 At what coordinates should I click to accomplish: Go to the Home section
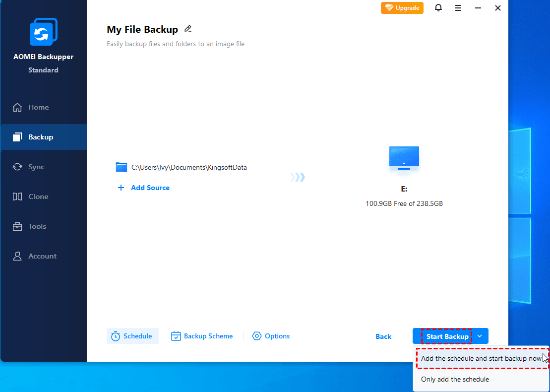[38, 107]
